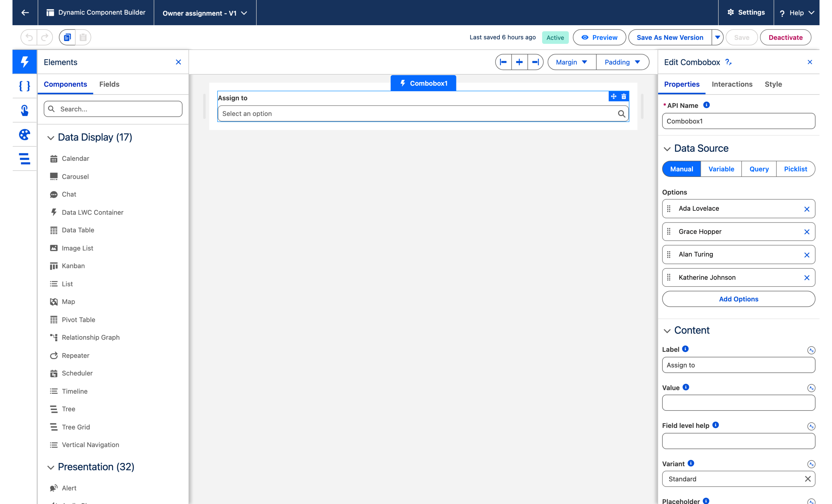Switch to the Fields tab
Screen dimensions: 832x504
pos(109,84)
